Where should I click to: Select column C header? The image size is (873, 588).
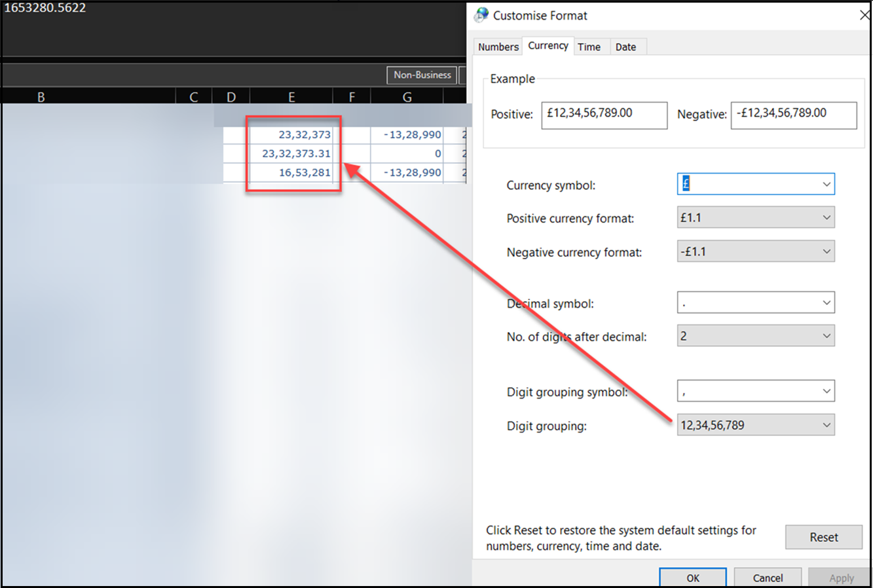coord(194,97)
